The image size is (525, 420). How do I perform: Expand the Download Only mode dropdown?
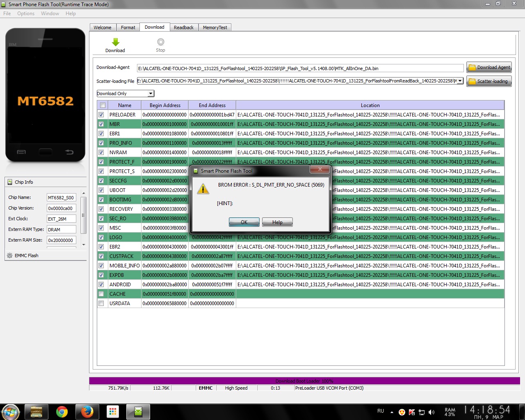click(x=151, y=94)
